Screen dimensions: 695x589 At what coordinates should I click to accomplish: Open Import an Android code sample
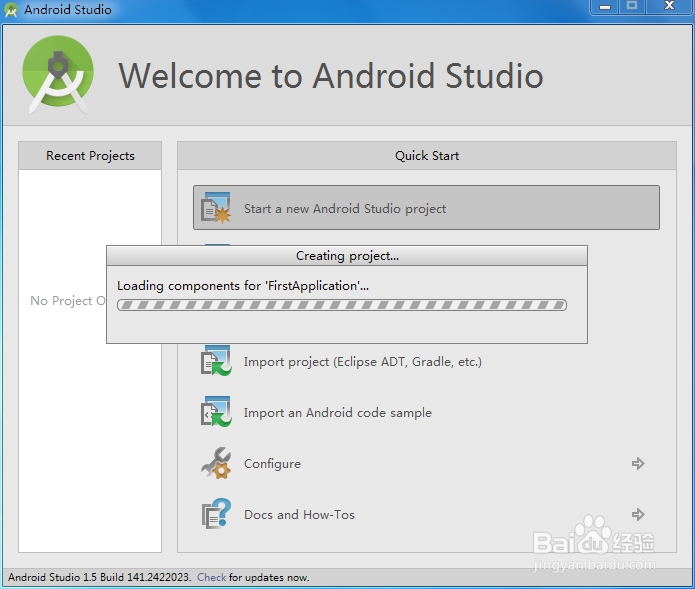click(338, 413)
